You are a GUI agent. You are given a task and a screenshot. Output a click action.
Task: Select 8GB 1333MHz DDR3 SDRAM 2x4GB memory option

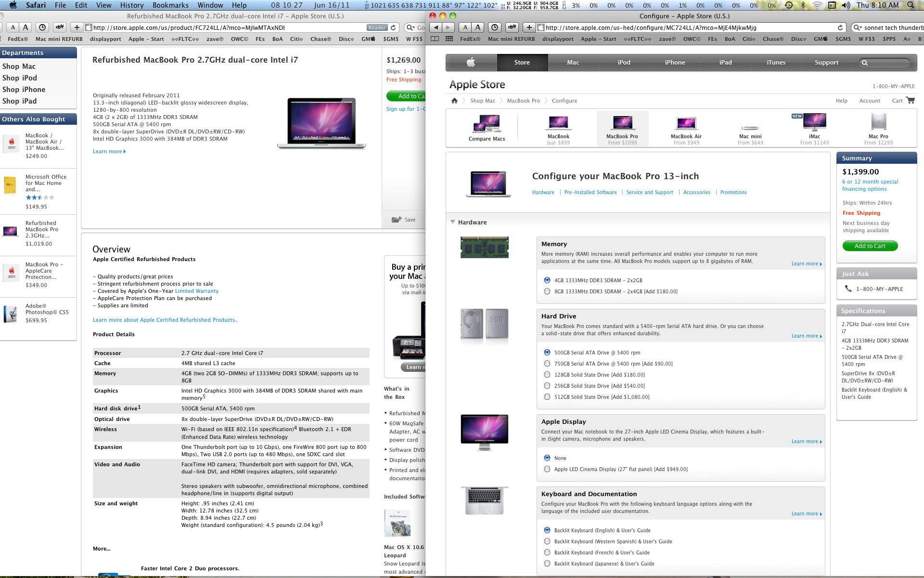547,291
